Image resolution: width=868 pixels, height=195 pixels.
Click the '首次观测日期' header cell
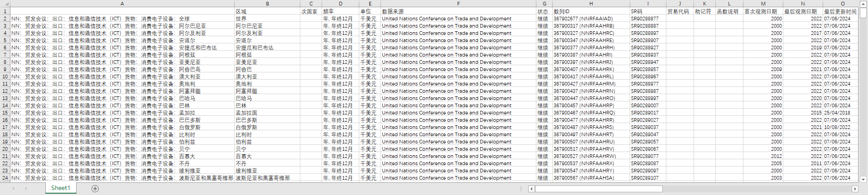763,11
